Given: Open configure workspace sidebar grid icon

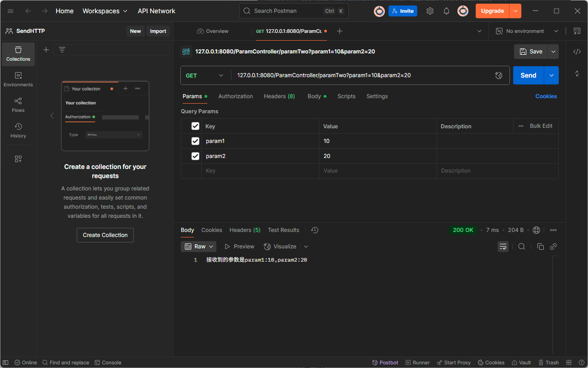Looking at the screenshot, I should coord(18,159).
